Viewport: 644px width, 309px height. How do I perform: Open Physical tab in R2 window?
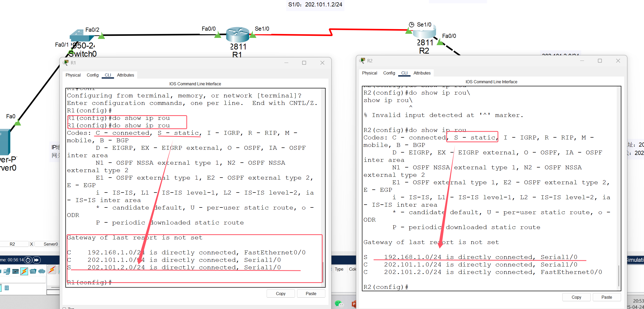click(x=369, y=73)
